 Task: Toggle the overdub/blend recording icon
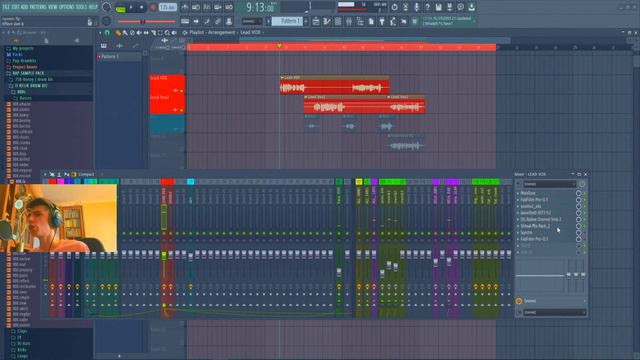[218, 7]
